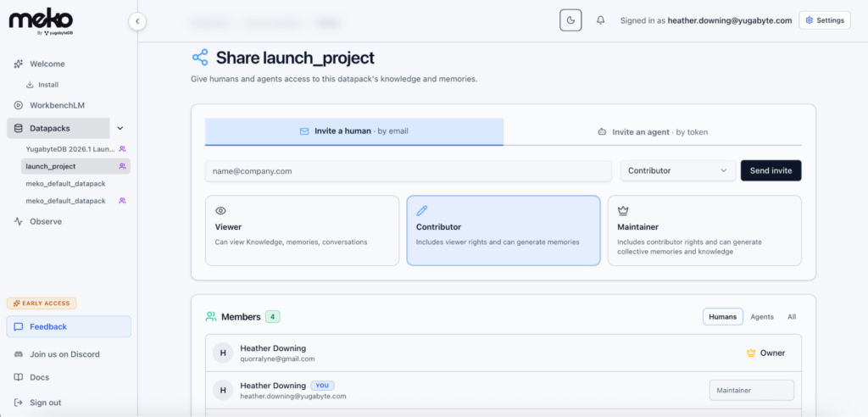
Task: Open meko_default_datapack without shared icon
Action: click(x=65, y=183)
